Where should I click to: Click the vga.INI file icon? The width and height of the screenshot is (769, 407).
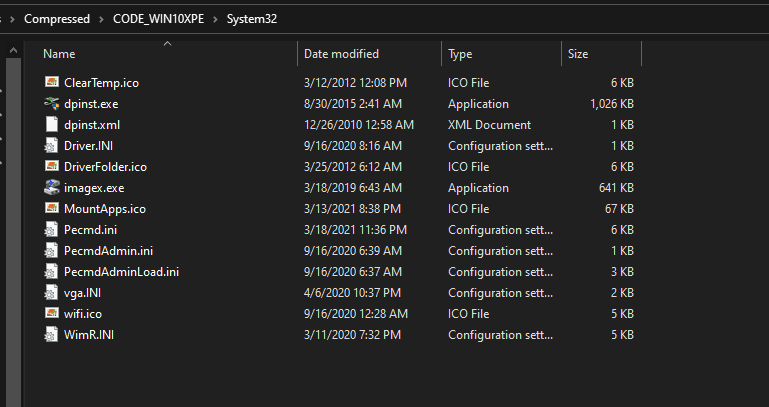point(52,292)
